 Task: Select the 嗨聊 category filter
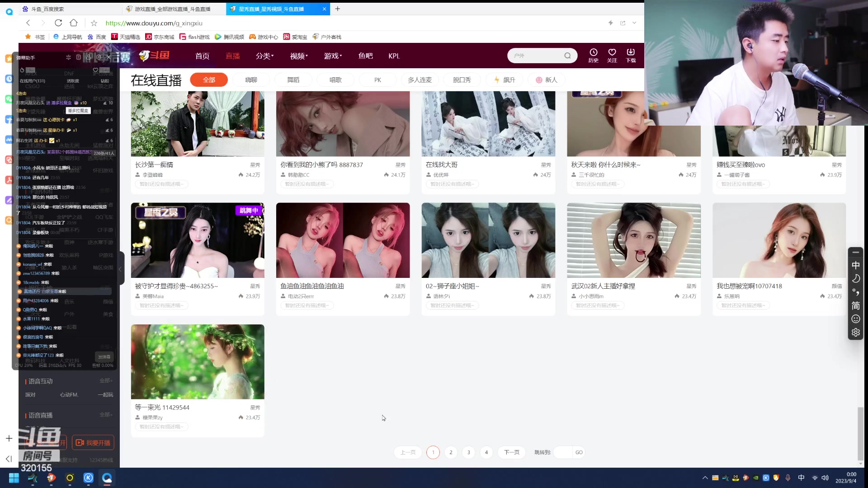(251, 80)
